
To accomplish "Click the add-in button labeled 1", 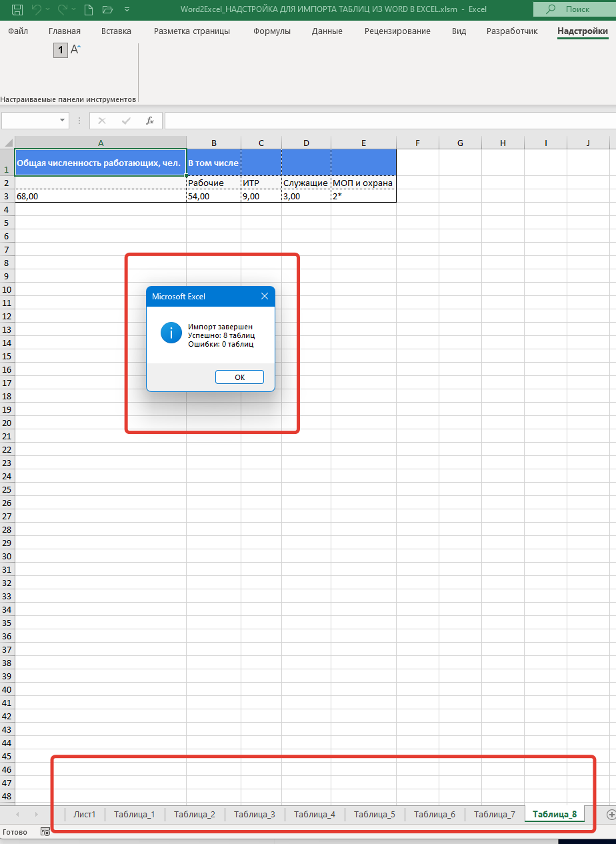I will tap(61, 50).
